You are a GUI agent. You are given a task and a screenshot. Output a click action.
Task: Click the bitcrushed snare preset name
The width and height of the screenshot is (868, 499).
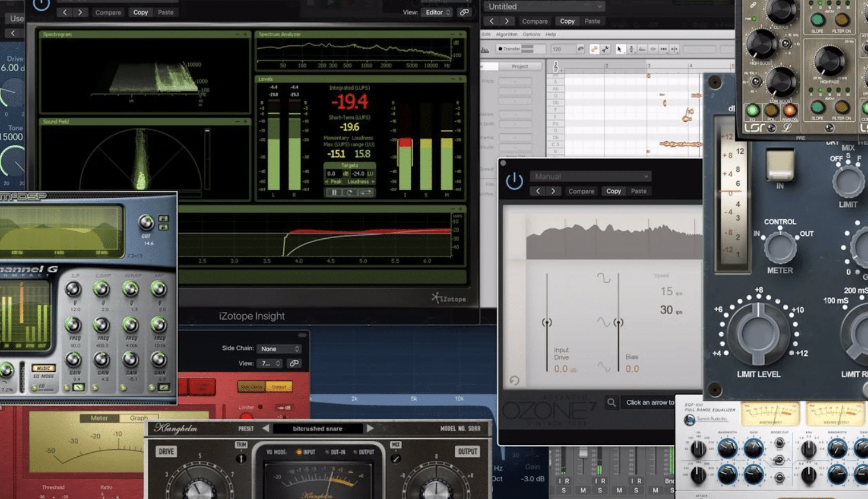[x=318, y=428]
